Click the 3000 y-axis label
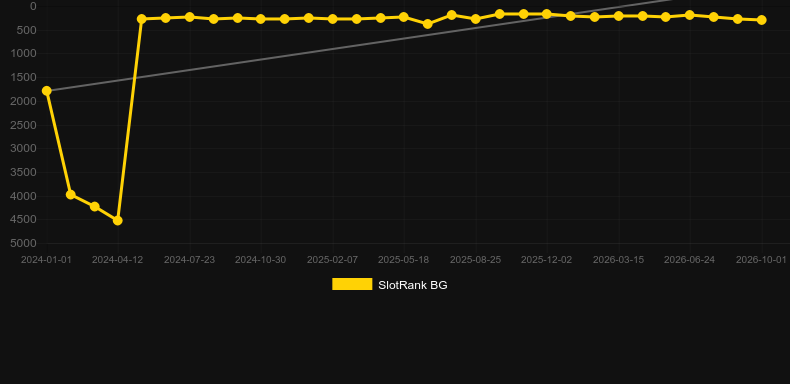Image resolution: width=790 pixels, height=384 pixels. 24,149
